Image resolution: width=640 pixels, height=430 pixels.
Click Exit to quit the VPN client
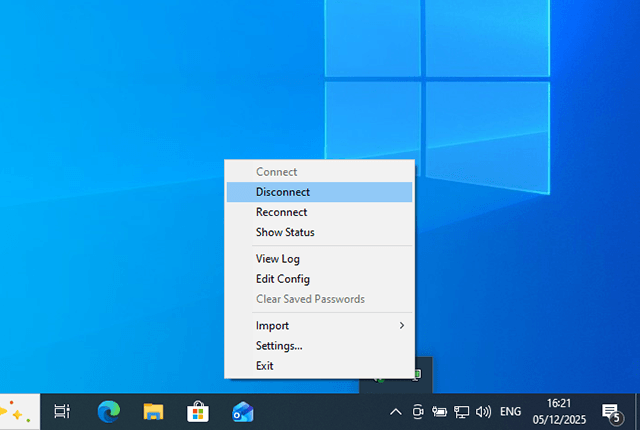pyautogui.click(x=264, y=366)
